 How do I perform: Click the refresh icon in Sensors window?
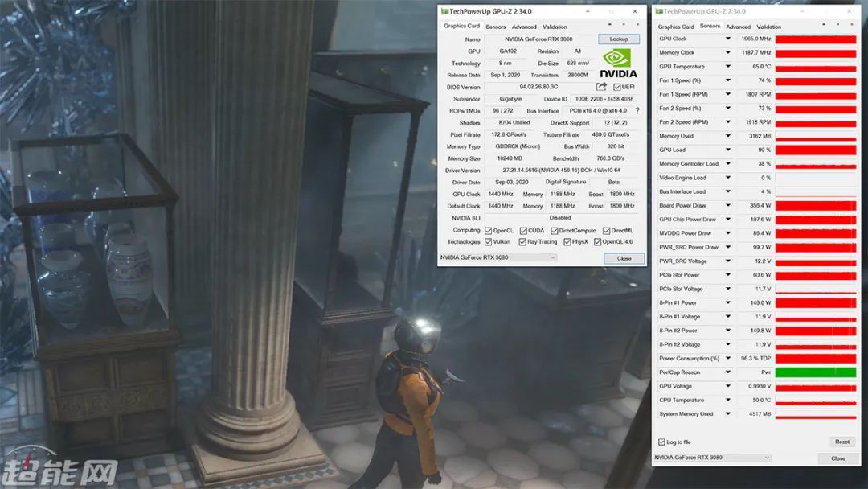click(x=838, y=25)
